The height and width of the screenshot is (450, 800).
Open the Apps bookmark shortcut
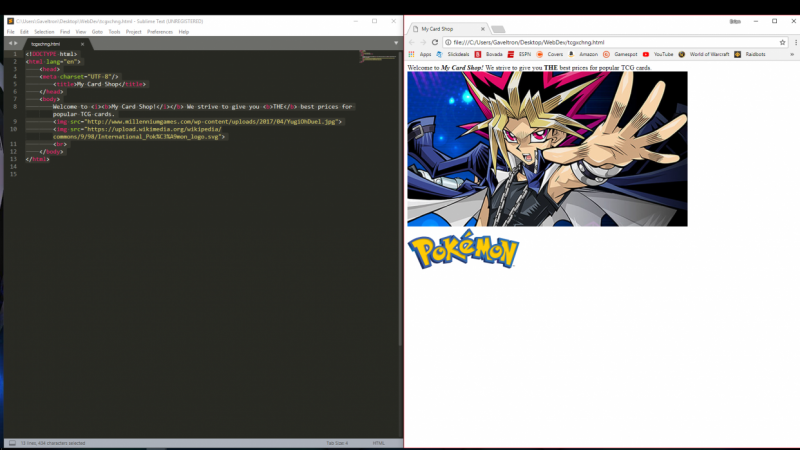pyautogui.click(x=420, y=54)
